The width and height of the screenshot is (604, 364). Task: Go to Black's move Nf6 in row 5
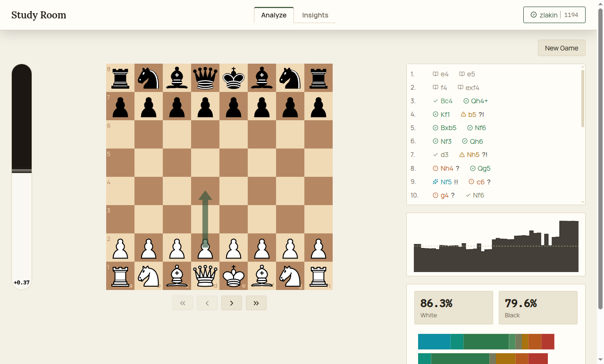(x=477, y=128)
